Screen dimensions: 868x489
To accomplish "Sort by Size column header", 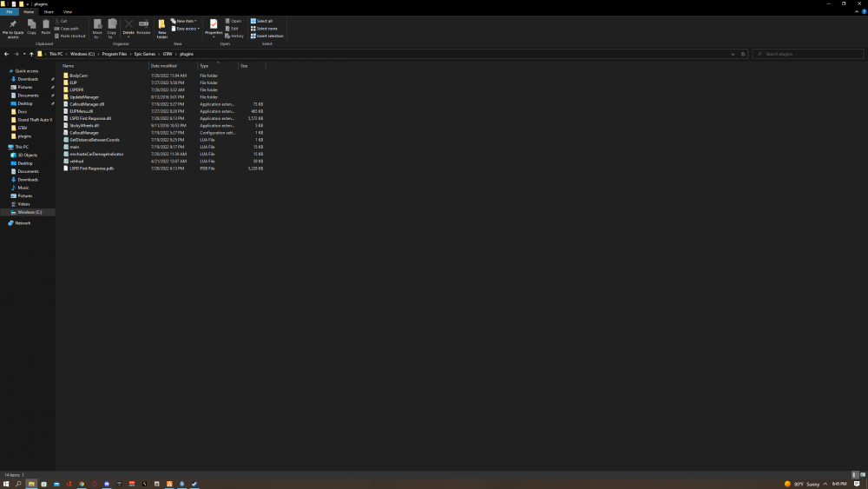I will click(x=252, y=66).
